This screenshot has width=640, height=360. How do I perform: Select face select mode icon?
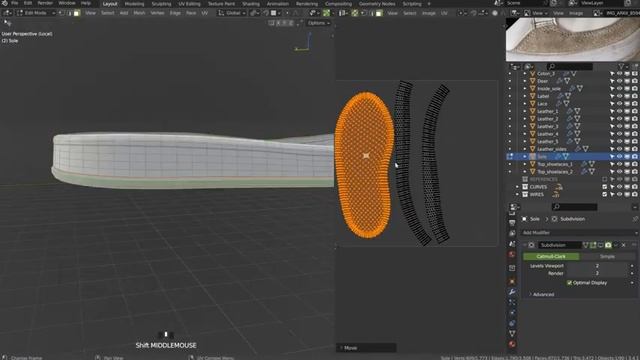[77, 13]
